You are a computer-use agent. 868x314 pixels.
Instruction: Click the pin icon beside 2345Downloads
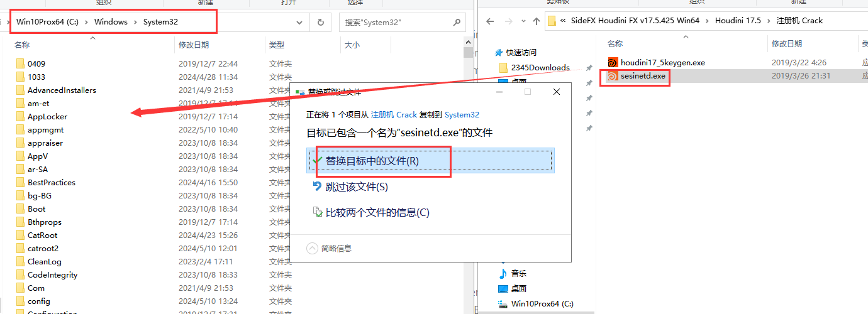589,68
